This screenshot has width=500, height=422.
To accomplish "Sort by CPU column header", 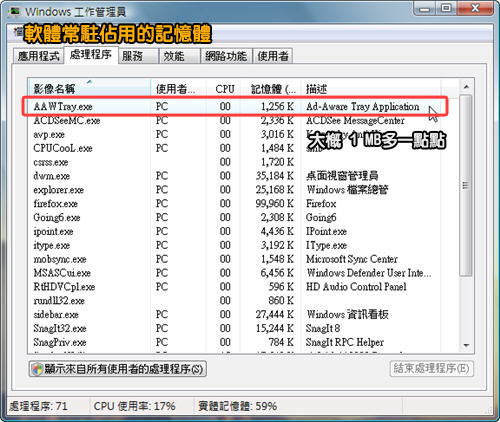I will (x=223, y=89).
